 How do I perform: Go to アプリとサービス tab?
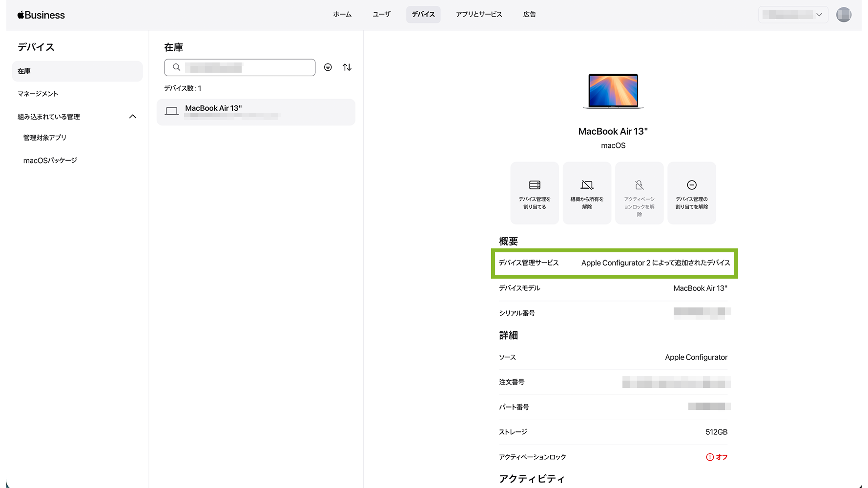click(478, 15)
